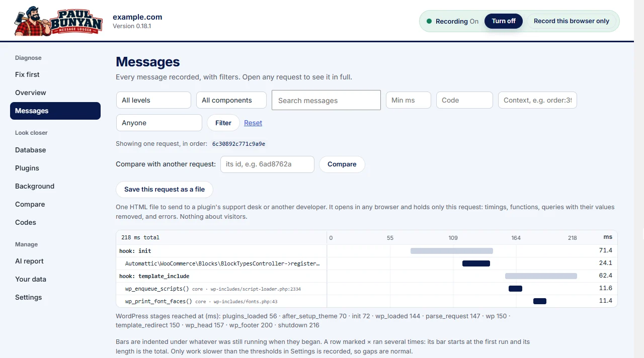Click the 164 axis tick label

(516, 238)
